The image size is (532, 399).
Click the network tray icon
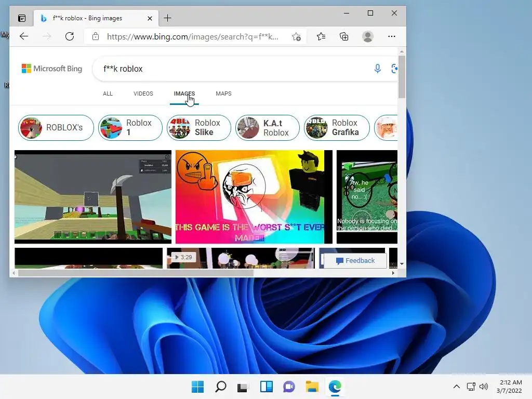pyautogui.click(x=471, y=387)
